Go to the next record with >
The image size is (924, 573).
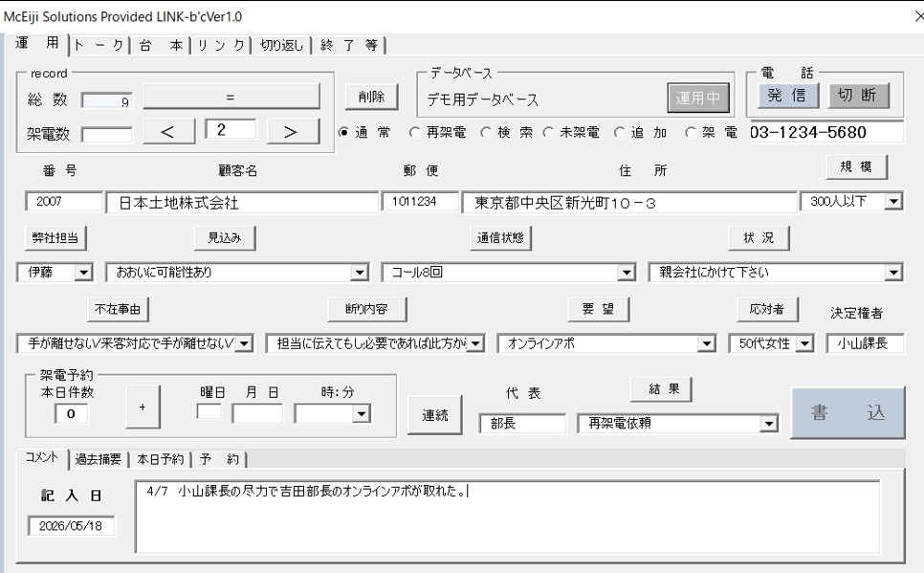[293, 131]
